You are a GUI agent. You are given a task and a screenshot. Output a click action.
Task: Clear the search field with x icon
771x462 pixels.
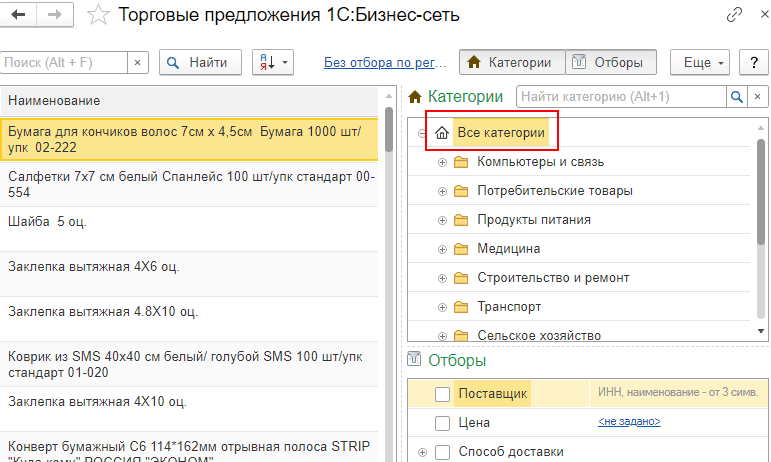(x=138, y=62)
